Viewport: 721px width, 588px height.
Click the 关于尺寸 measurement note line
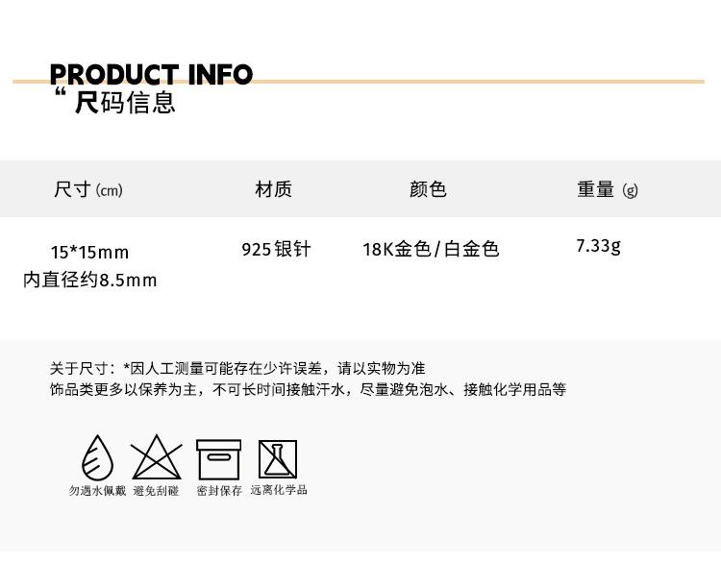[237, 368]
